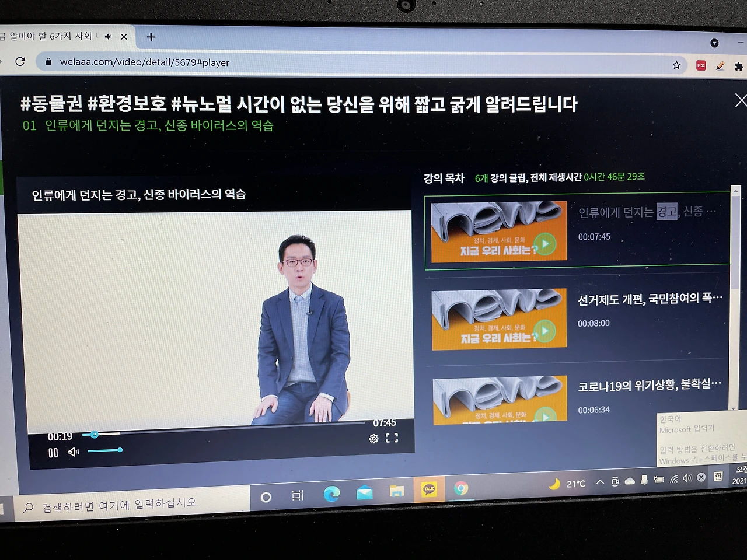747x560 pixels.
Task: Bookmark this page with the star
Action: (x=676, y=65)
